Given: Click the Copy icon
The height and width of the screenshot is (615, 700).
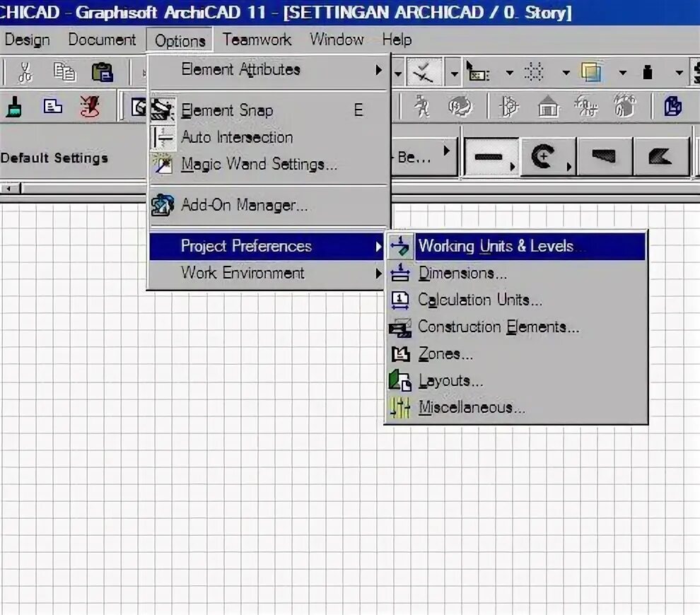Looking at the screenshot, I should point(65,72).
